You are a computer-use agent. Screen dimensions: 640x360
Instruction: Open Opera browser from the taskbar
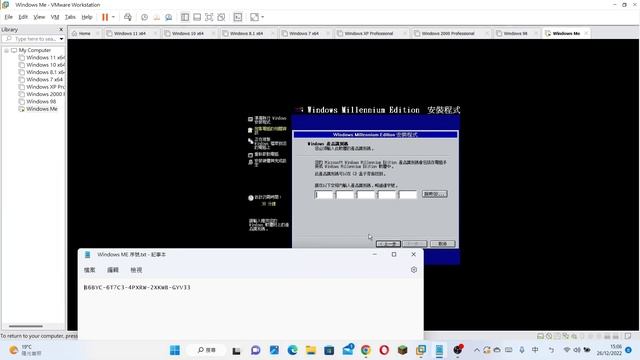pos(384,350)
